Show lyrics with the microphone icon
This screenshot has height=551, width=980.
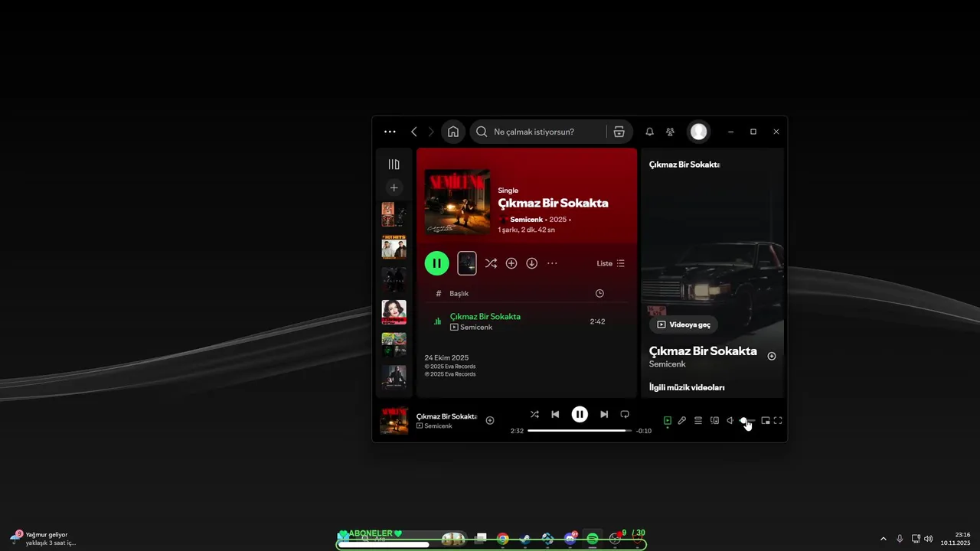coord(682,420)
